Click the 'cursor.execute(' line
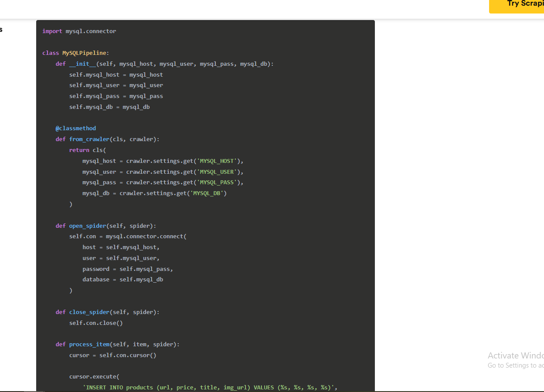Image resolution: width=544 pixels, height=392 pixels. [x=94, y=377]
